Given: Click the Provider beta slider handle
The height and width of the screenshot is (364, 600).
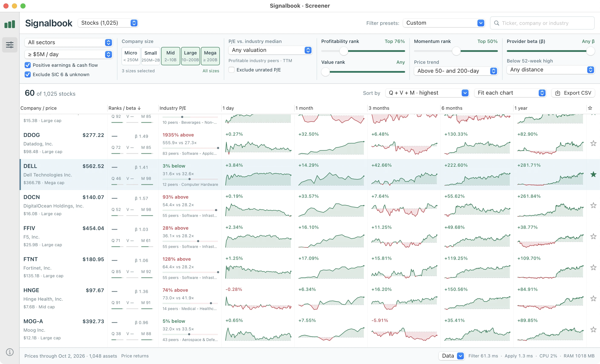Looking at the screenshot, I should pyautogui.click(x=590, y=51).
